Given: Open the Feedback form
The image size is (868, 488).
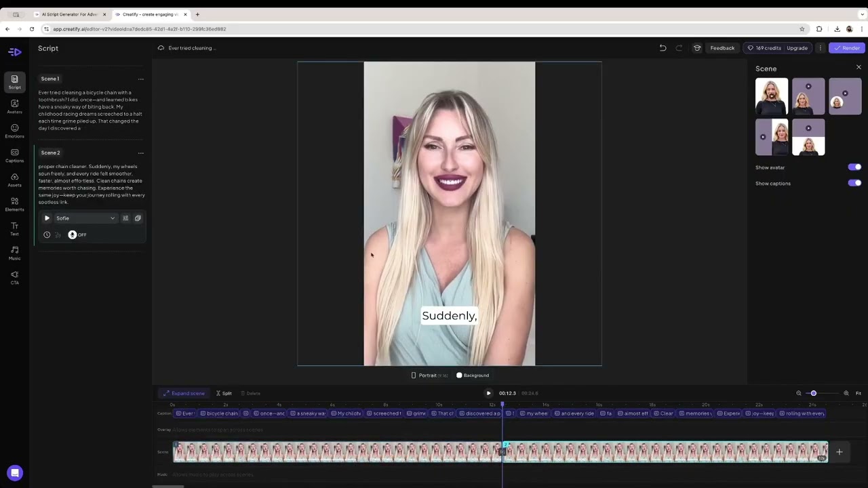Looking at the screenshot, I should click(x=722, y=48).
